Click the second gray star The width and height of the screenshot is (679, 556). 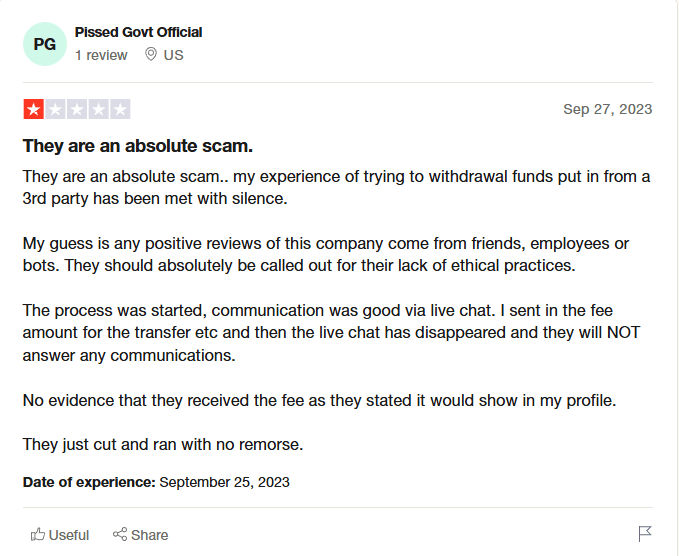click(55, 109)
